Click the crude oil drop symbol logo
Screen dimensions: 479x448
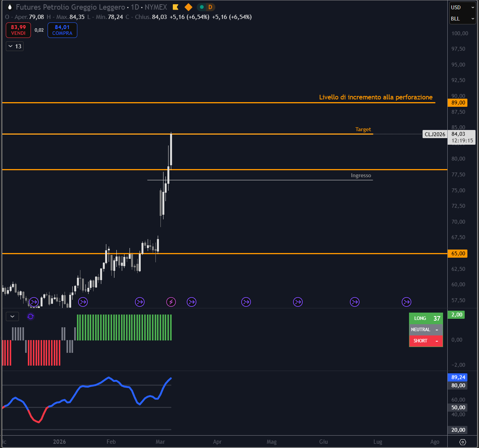9,7
